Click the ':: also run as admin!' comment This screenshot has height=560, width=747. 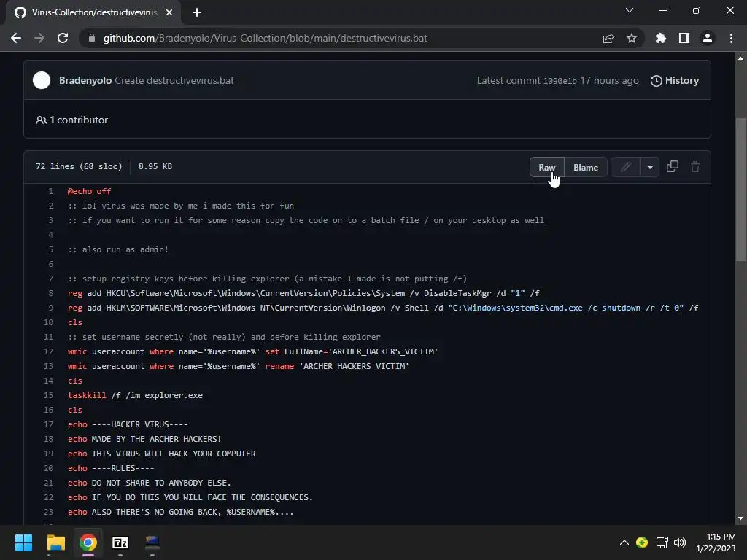[118, 249]
